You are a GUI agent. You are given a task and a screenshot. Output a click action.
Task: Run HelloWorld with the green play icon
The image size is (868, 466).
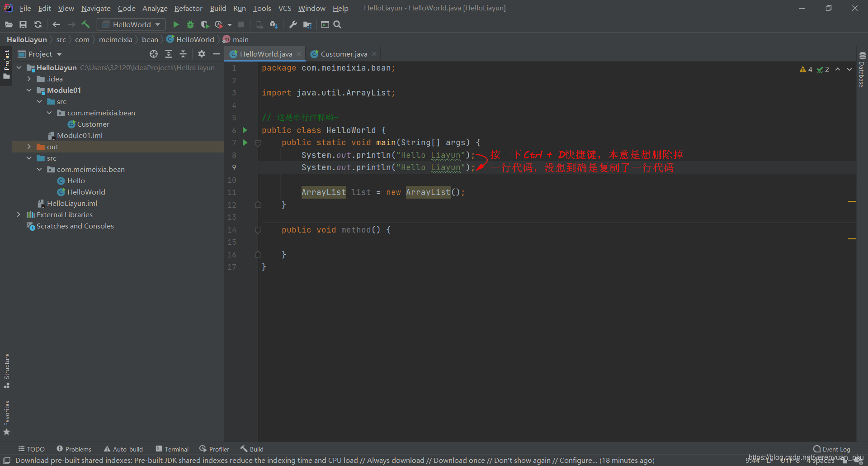coord(176,24)
